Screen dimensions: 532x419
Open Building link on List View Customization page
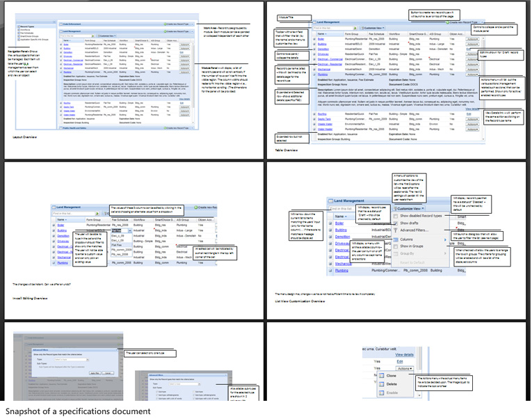pyautogui.click(x=341, y=230)
